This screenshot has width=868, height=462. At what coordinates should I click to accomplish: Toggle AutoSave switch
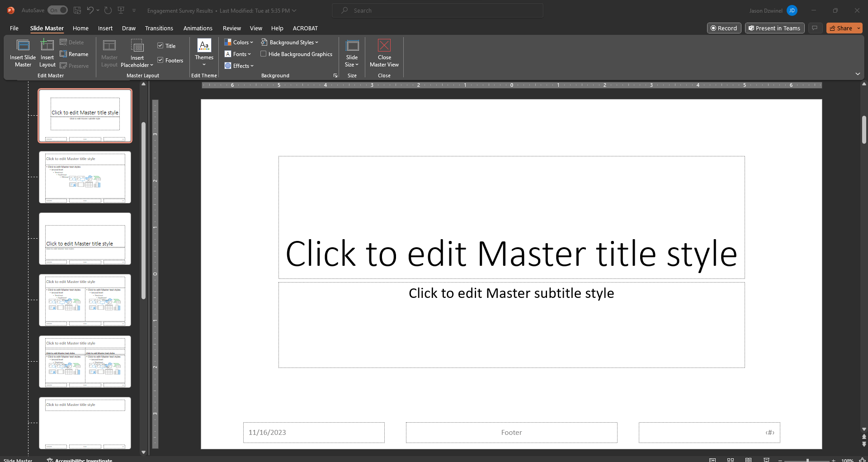(x=57, y=10)
